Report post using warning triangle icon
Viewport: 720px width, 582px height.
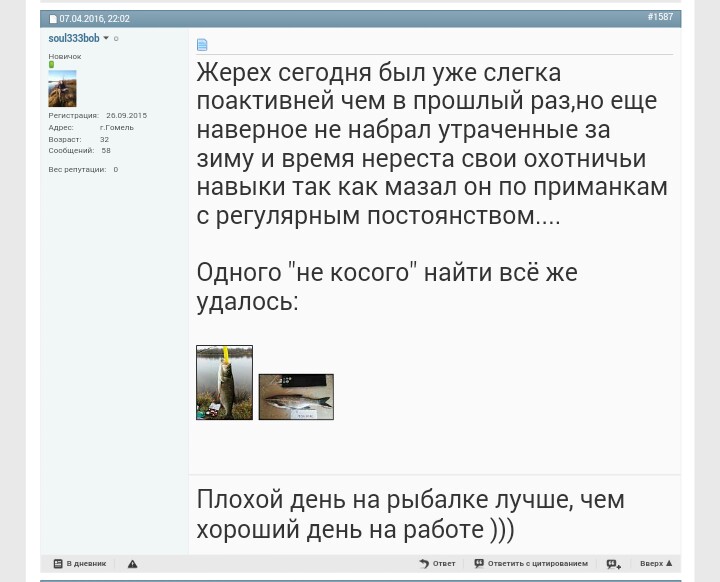(x=132, y=564)
